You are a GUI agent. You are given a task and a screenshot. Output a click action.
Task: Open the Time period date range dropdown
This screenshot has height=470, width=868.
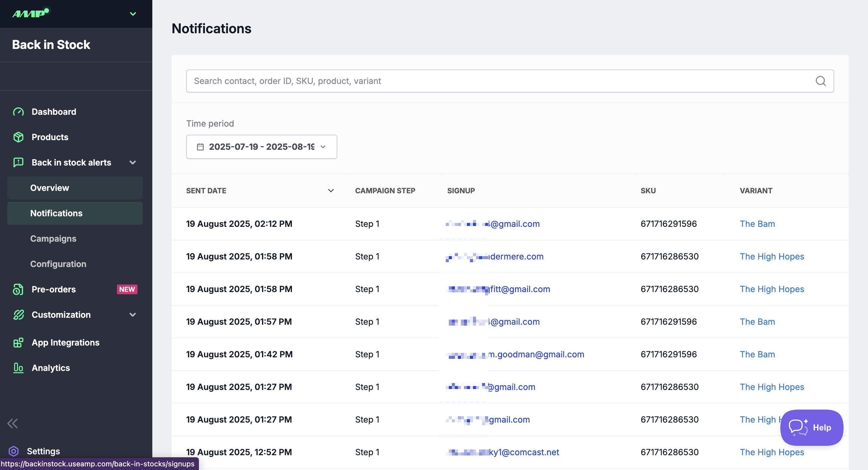point(261,147)
